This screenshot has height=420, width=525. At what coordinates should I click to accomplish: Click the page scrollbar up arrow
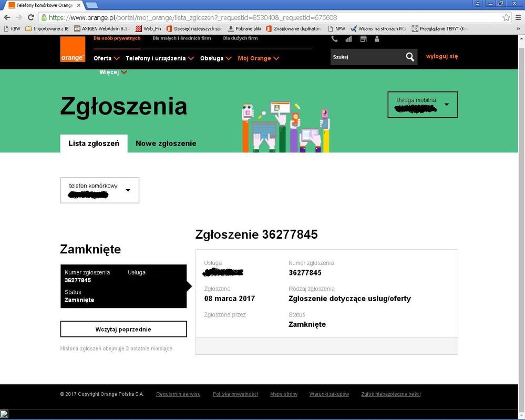(521, 40)
